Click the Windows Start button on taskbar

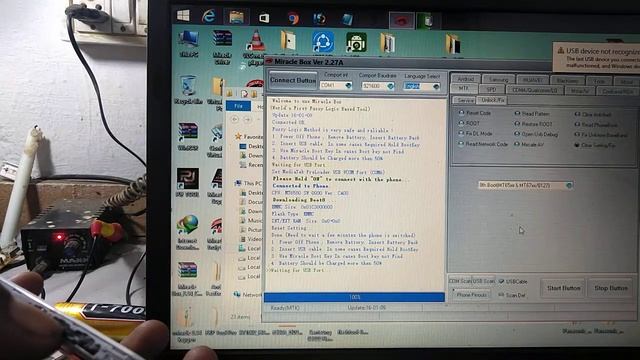tap(183, 16)
